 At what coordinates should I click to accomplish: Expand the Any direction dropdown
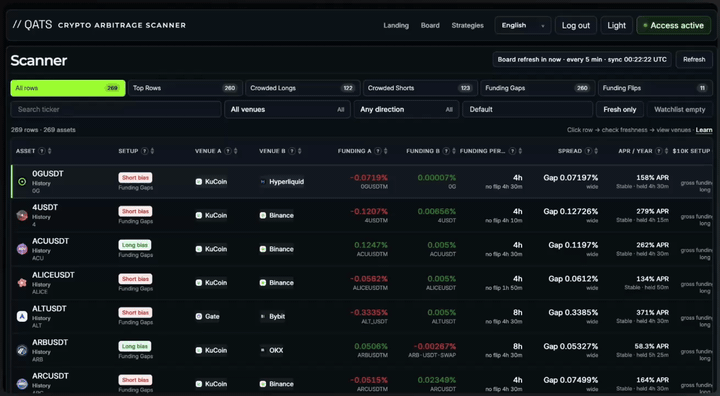tap(406, 109)
